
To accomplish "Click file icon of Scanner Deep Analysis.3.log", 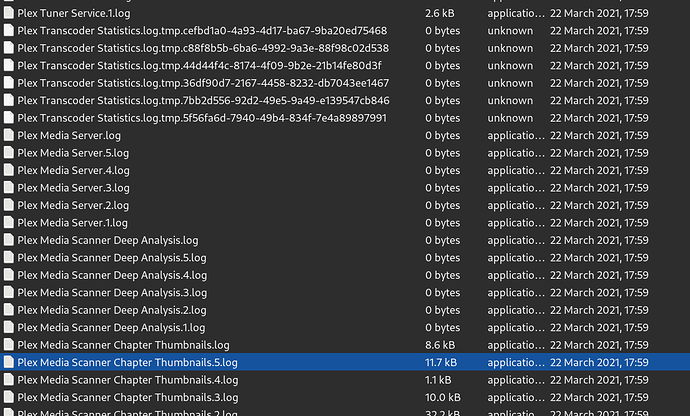I will point(8,292).
